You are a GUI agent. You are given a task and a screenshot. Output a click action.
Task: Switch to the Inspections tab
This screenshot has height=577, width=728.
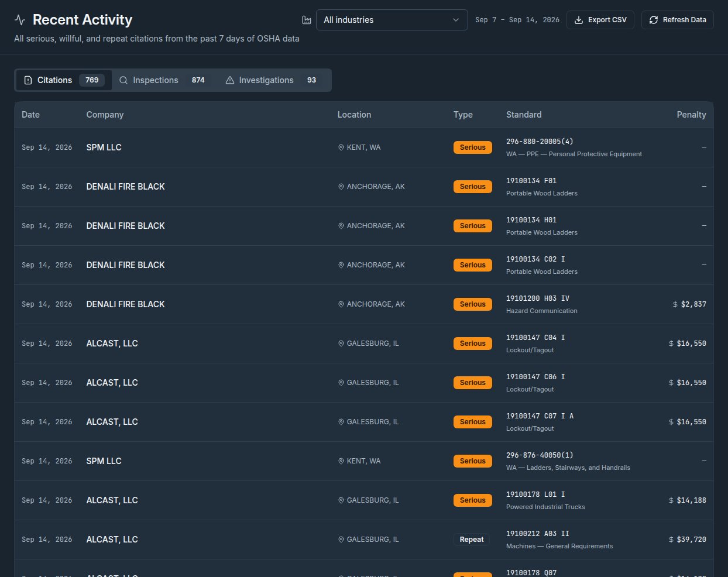(162, 80)
